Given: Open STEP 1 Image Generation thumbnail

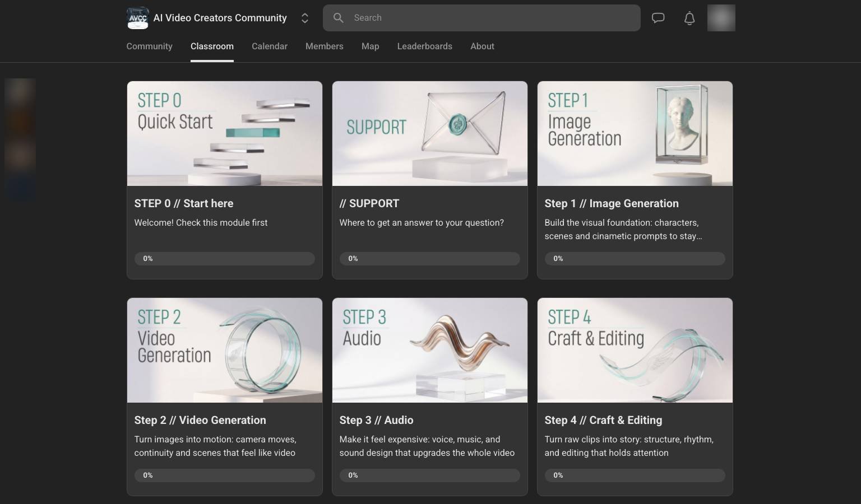Looking at the screenshot, I should coord(635,133).
